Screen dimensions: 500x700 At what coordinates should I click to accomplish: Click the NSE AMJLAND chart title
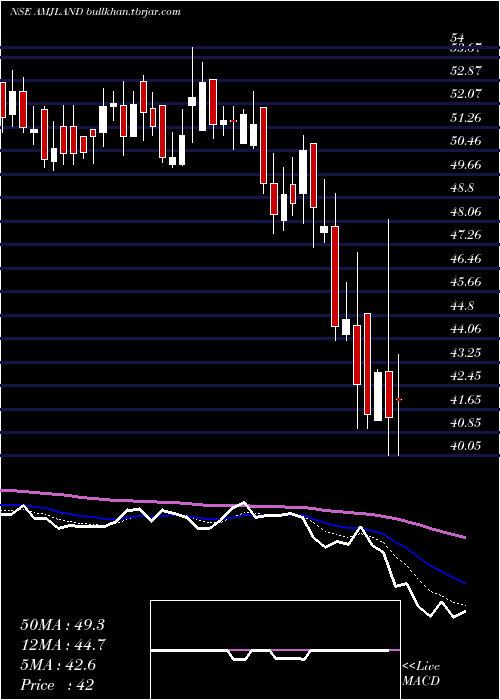click(x=95, y=12)
